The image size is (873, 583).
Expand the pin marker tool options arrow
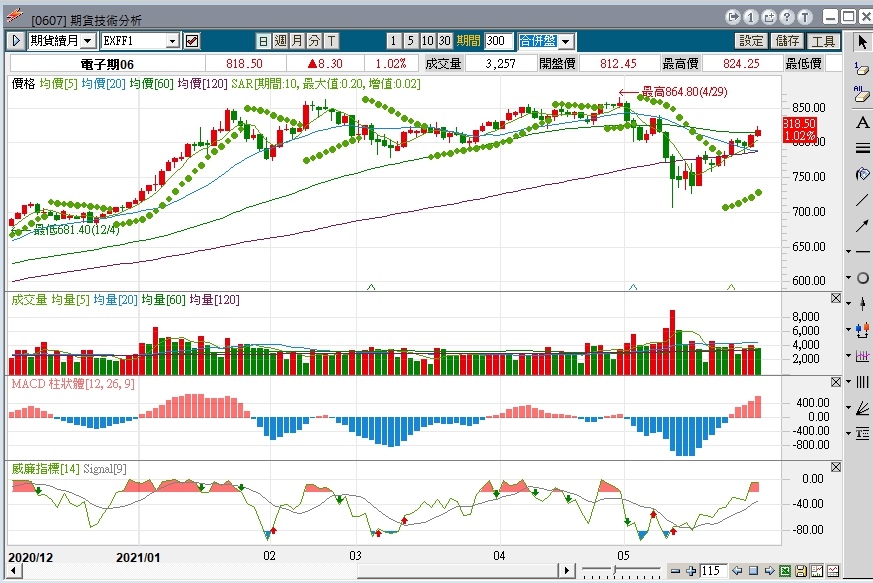(x=849, y=303)
